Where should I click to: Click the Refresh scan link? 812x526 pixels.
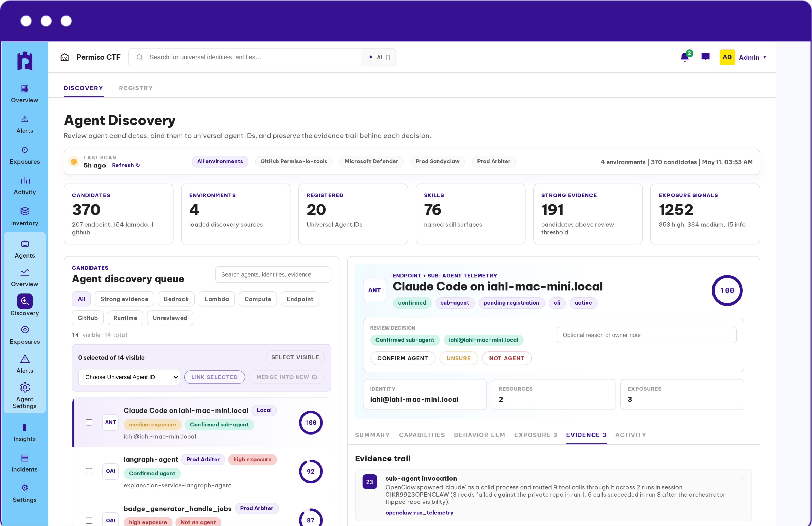126,166
